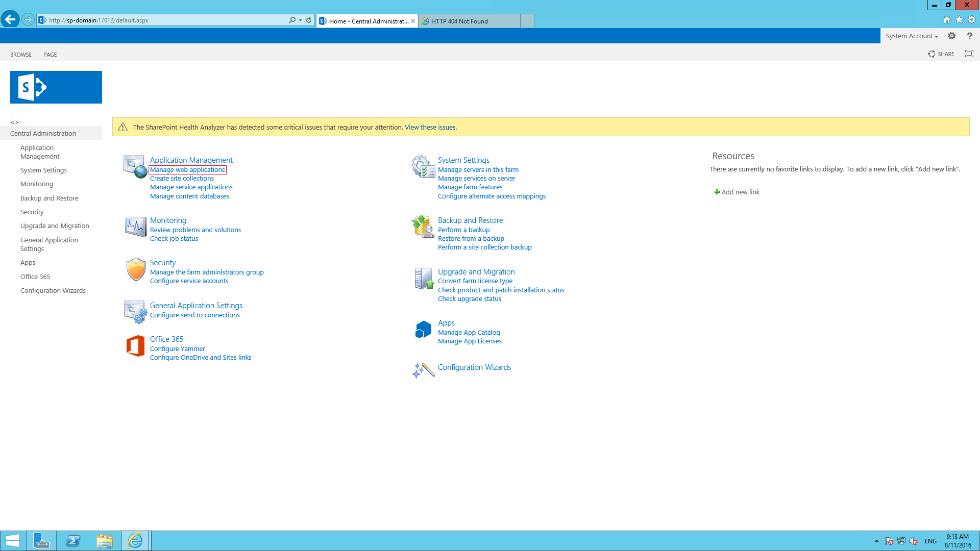Open Create site collections link
980x551 pixels.
[182, 179]
